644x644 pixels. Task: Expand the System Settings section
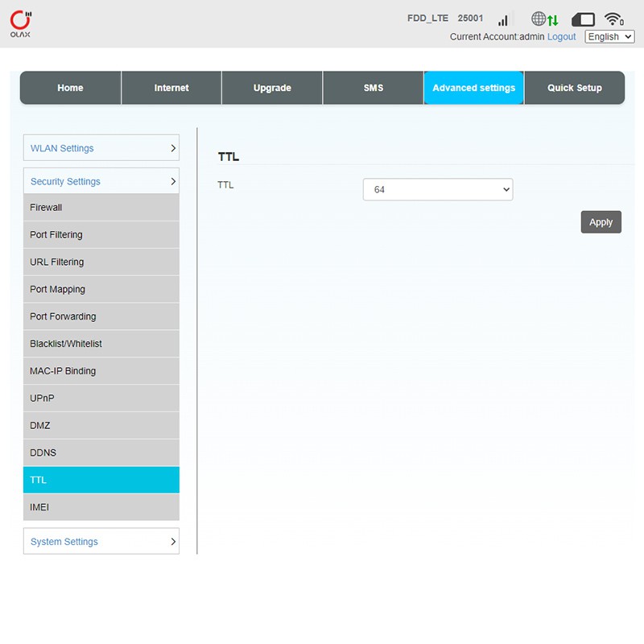[101, 542]
